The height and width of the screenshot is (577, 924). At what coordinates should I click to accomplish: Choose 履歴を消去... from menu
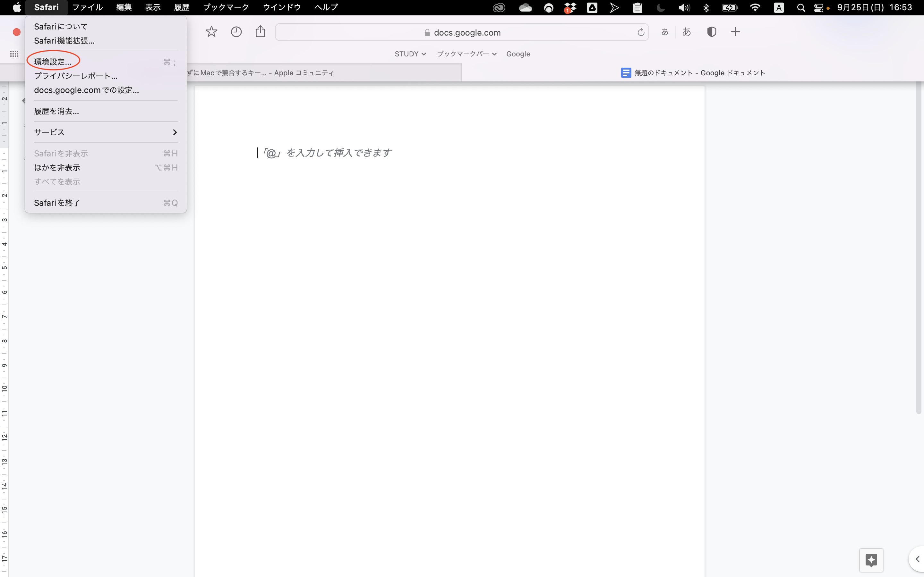coord(56,111)
